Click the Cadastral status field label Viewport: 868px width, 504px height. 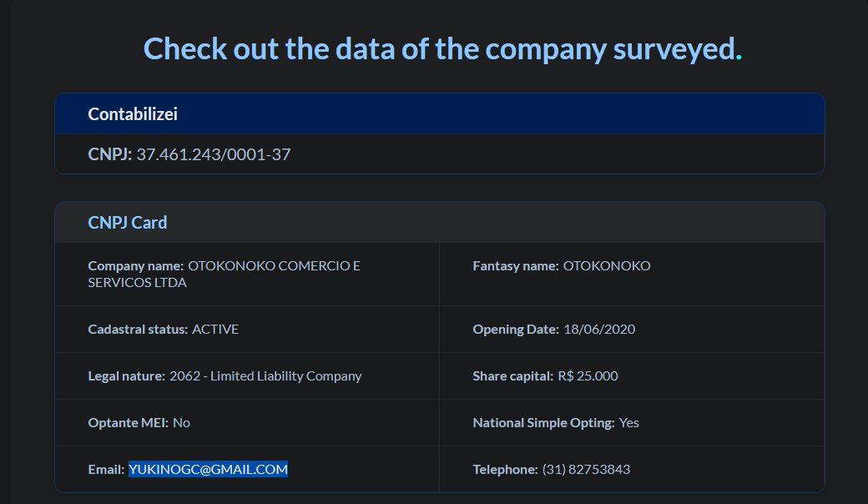click(x=138, y=330)
